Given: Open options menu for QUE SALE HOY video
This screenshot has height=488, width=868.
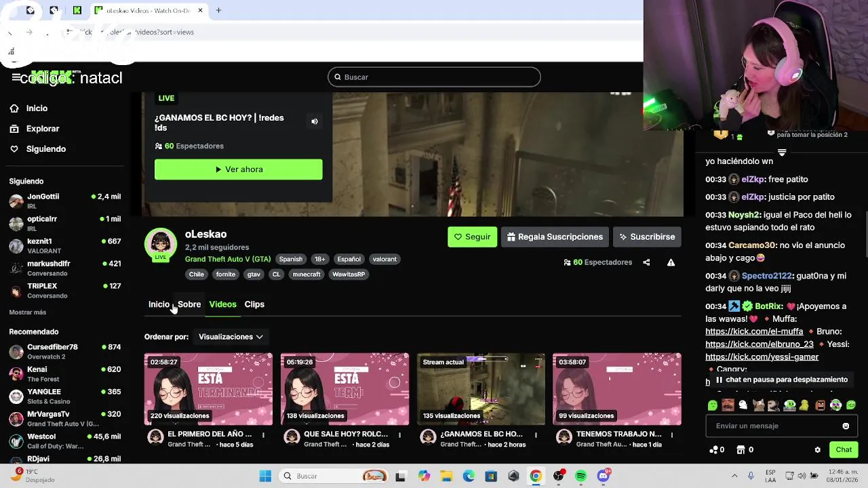Looking at the screenshot, I should click(x=399, y=435).
